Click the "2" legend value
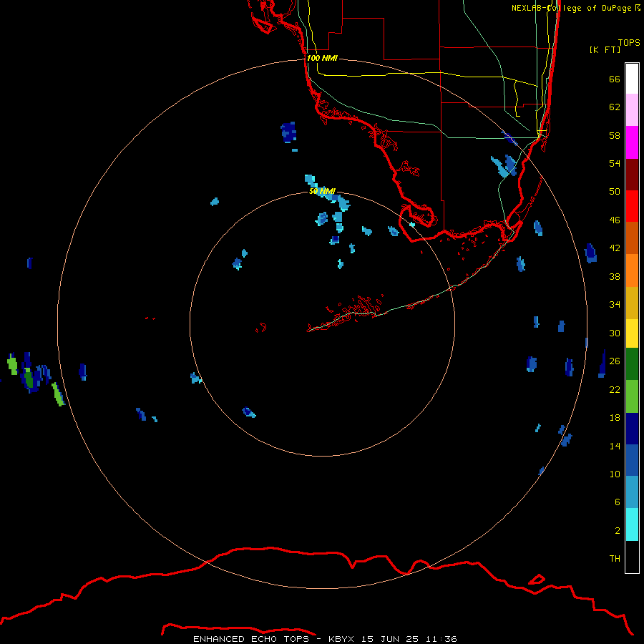Viewport: 644px width, 644px height. point(618,531)
